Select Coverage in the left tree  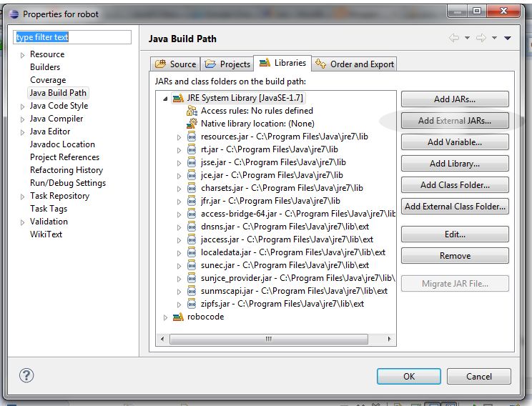tap(48, 80)
